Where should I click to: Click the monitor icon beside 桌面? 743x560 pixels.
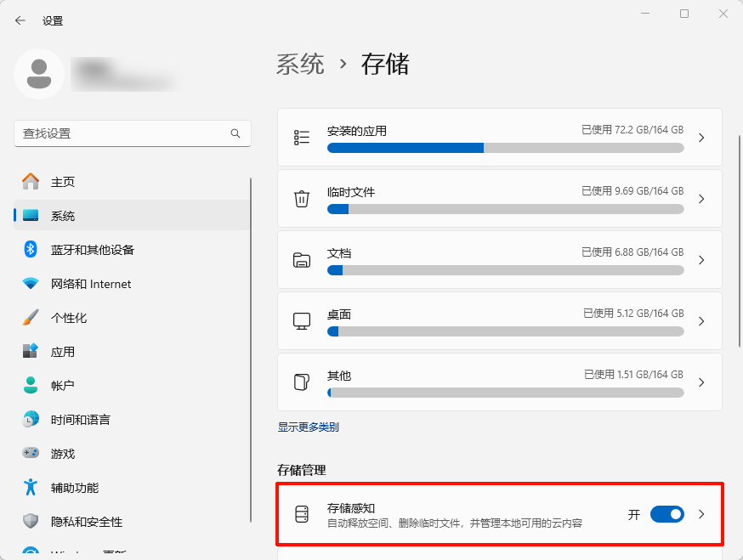click(302, 320)
